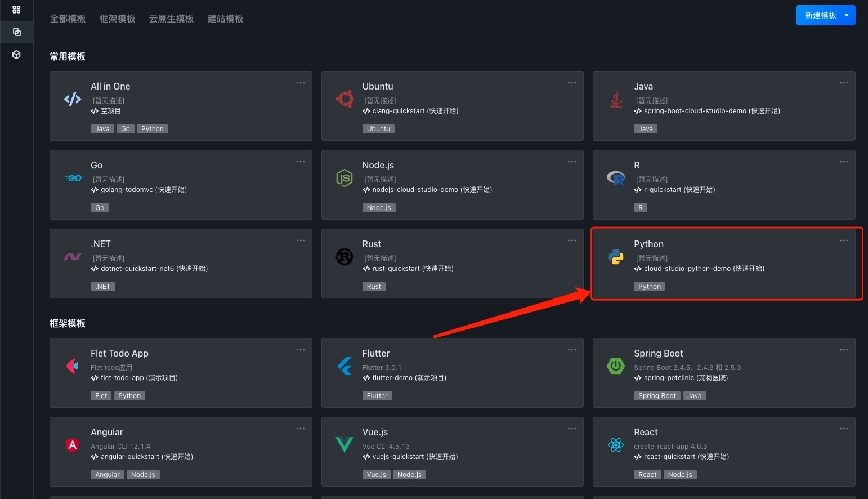Expand the 新建模板 dropdown arrow
This screenshot has width=868, height=499.
click(847, 15)
